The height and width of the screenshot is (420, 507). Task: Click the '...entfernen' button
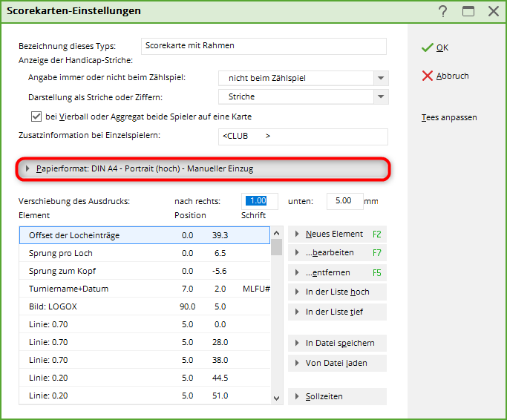pyautogui.click(x=337, y=272)
